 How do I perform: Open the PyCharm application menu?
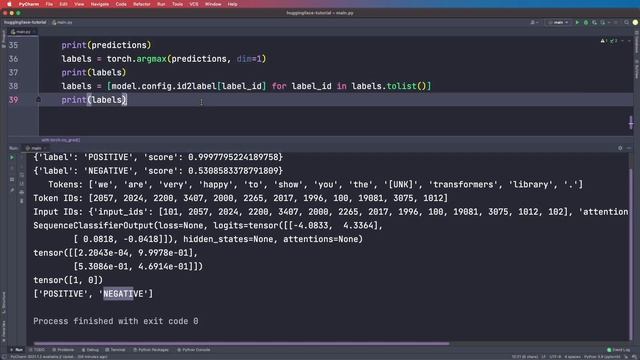point(29,4)
